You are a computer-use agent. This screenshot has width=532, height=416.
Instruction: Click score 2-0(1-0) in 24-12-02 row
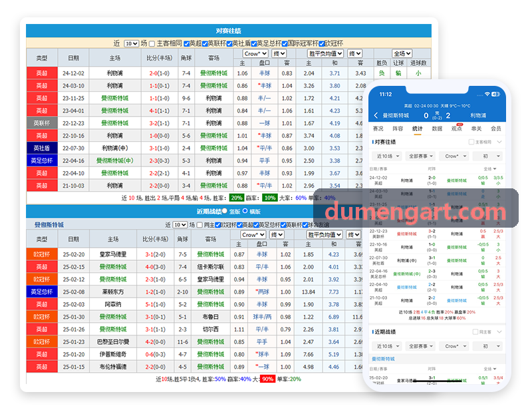click(x=160, y=73)
